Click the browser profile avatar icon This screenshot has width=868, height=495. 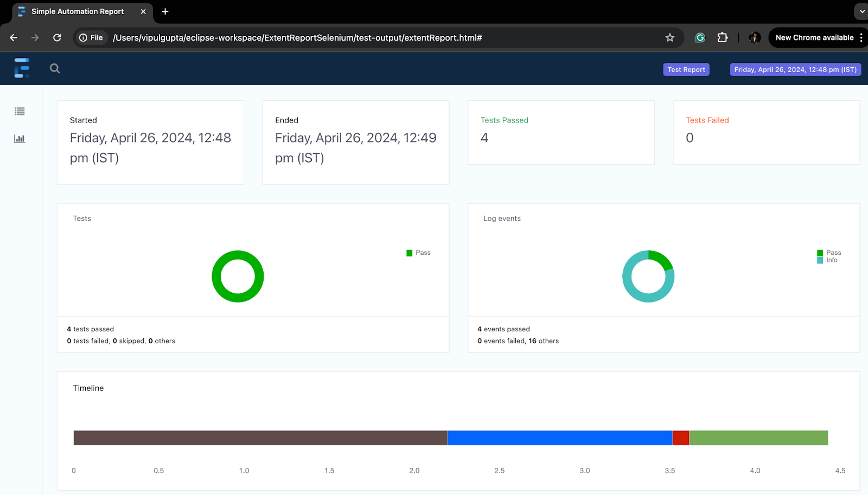[755, 37]
